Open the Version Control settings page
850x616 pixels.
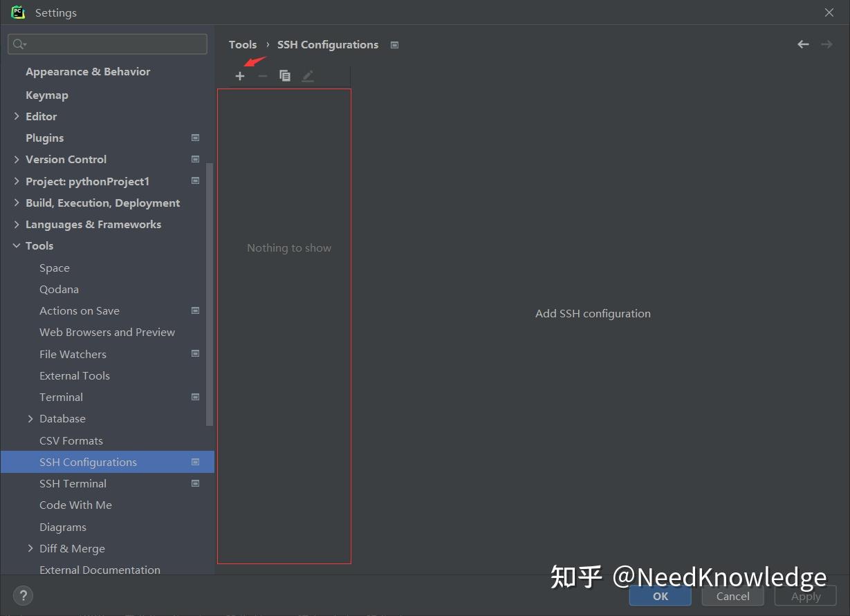point(66,159)
